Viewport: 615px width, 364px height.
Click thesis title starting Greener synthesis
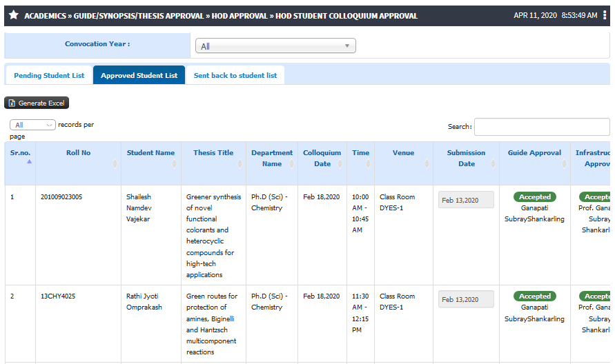[x=213, y=236]
